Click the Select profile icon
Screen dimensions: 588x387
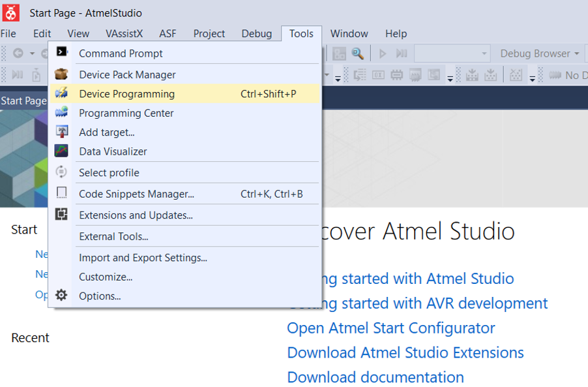[61, 172]
